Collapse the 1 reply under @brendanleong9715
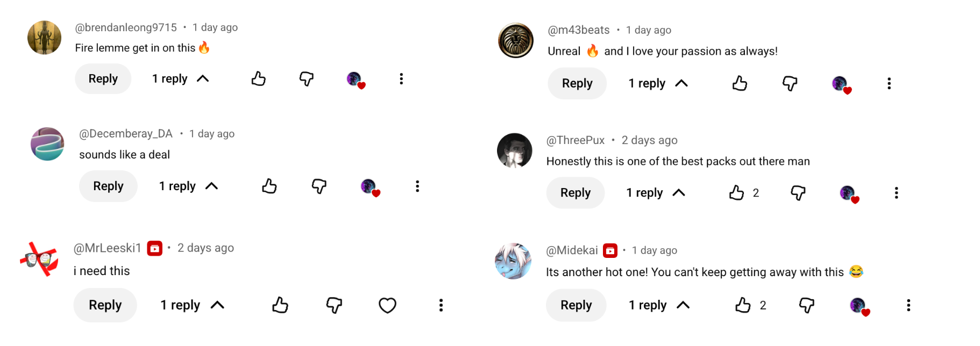 pyautogui.click(x=181, y=79)
